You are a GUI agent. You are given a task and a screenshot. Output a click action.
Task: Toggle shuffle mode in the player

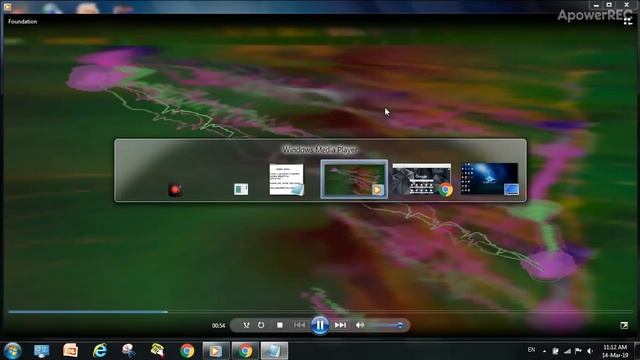[x=246, y=325]
